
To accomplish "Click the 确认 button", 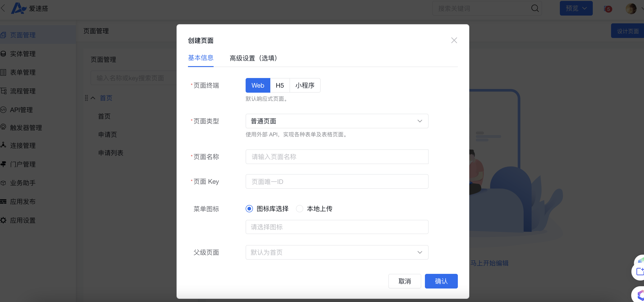I will (441, 281).
